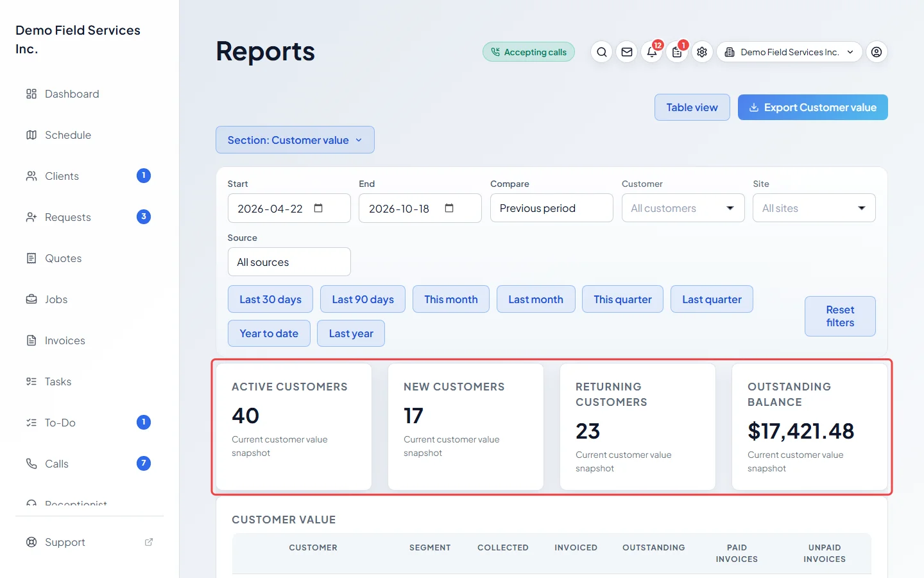
Task: Toggle the Accepting calls status
Action: [x=529, y=52]
